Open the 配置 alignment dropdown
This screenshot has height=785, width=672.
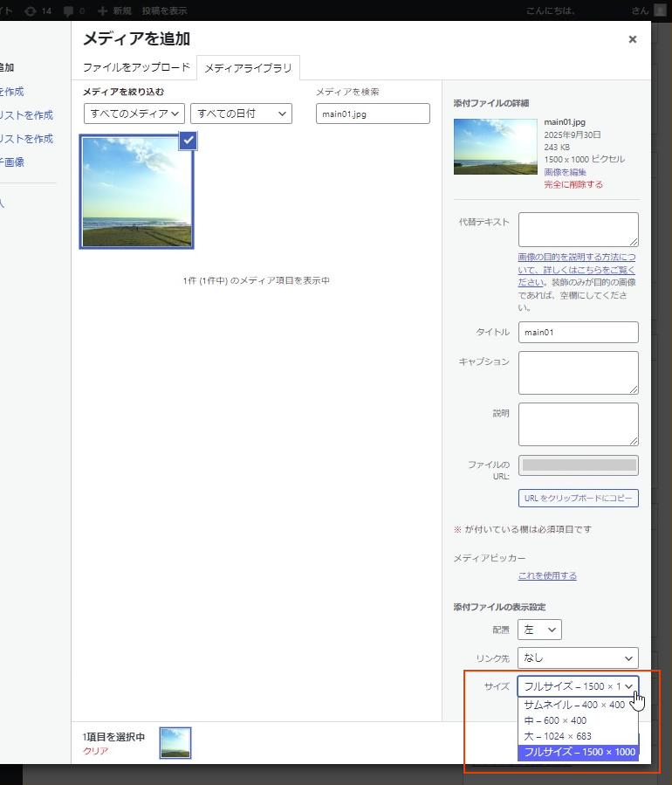click(539, 630)
